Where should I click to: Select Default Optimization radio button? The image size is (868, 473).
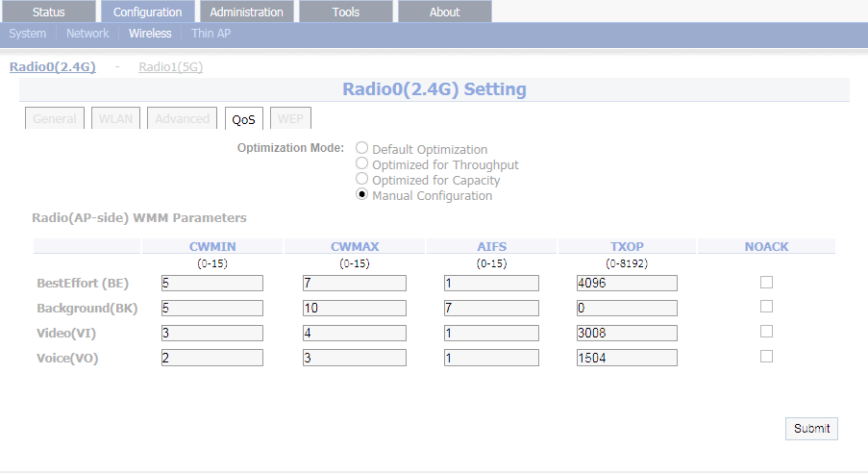click(361, 148)
